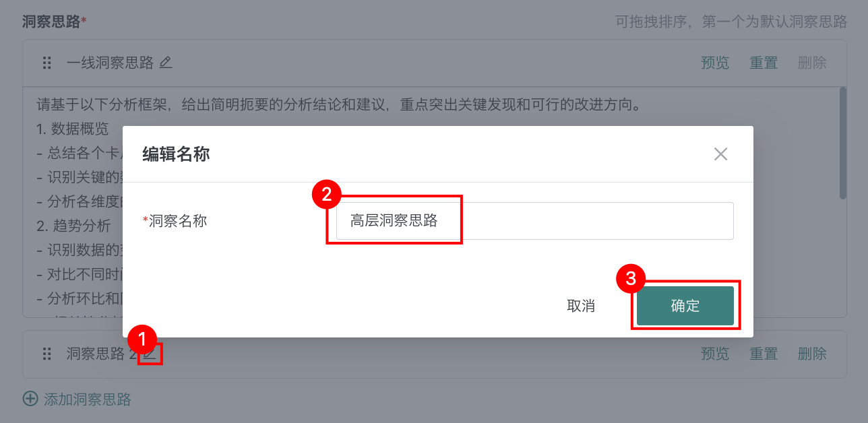Select the 一线洞察思路 title label
The image size is (868, 423).
pyautogui.click(x=110, y=63)
